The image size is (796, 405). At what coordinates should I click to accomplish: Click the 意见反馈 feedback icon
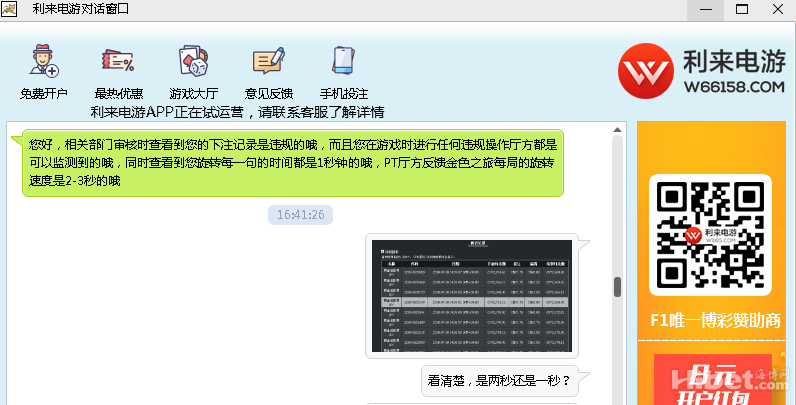click(268, 63)
